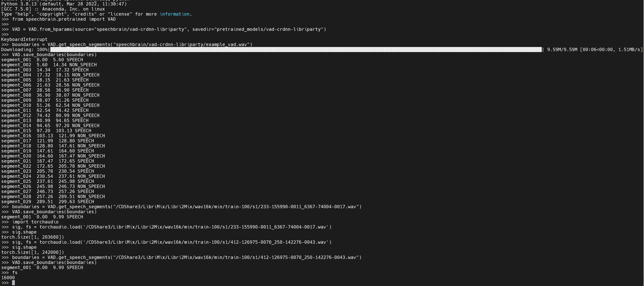This screenshot has width=644, height=286.
Task: Click the get_speech_segments line for 233-155990-0011 file
Action: 181,207
